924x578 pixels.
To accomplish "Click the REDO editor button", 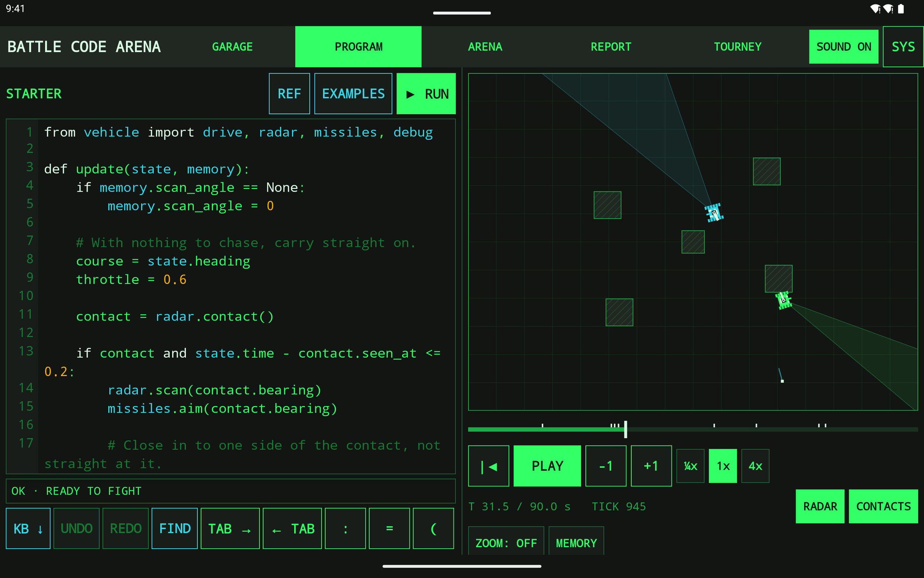I will pyautogui.click(x=125, y=528).
